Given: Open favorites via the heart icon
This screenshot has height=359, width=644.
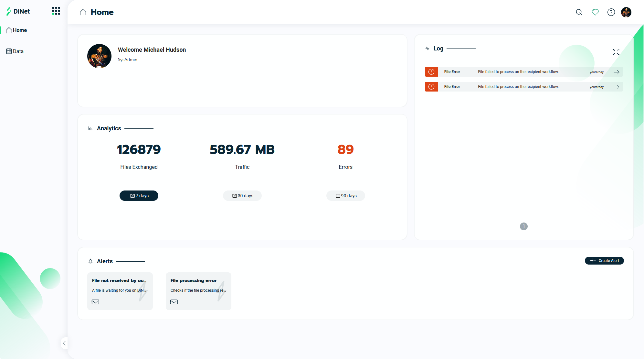Looking at the screenshot, I should [x=595, y=12].
